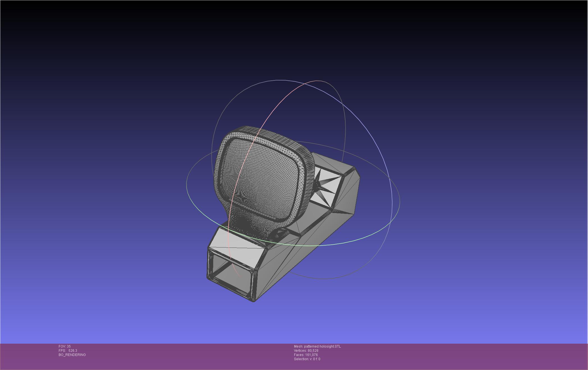The image size is (588, 370).
Task: Click the BO_RENDERING status label
Action: (x=72, y=355)
